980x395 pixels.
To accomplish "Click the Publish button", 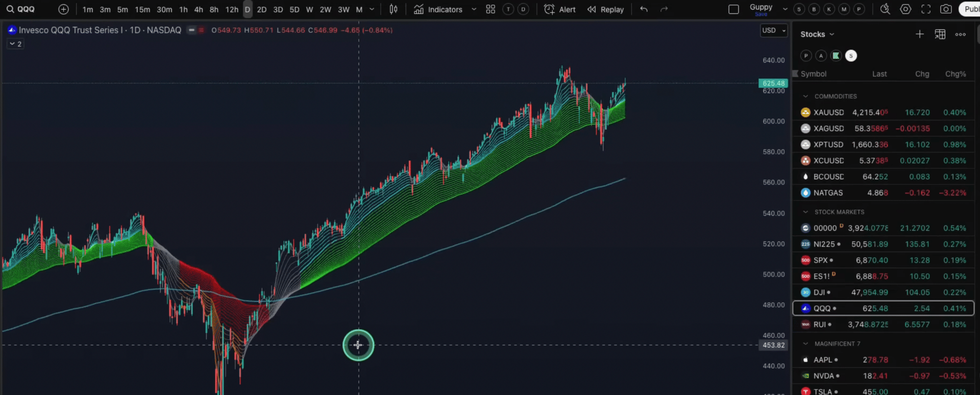I will click(x=970, y=9).
